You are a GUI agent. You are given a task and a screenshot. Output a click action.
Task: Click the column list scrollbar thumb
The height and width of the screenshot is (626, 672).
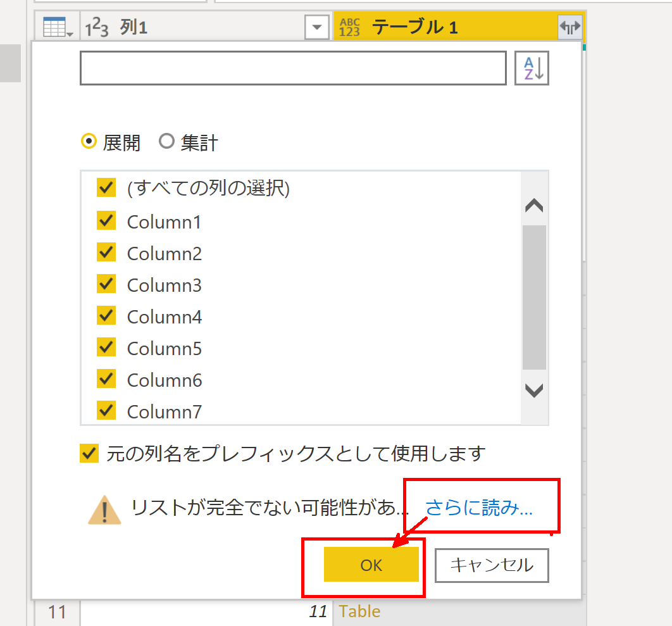point(534,297)
